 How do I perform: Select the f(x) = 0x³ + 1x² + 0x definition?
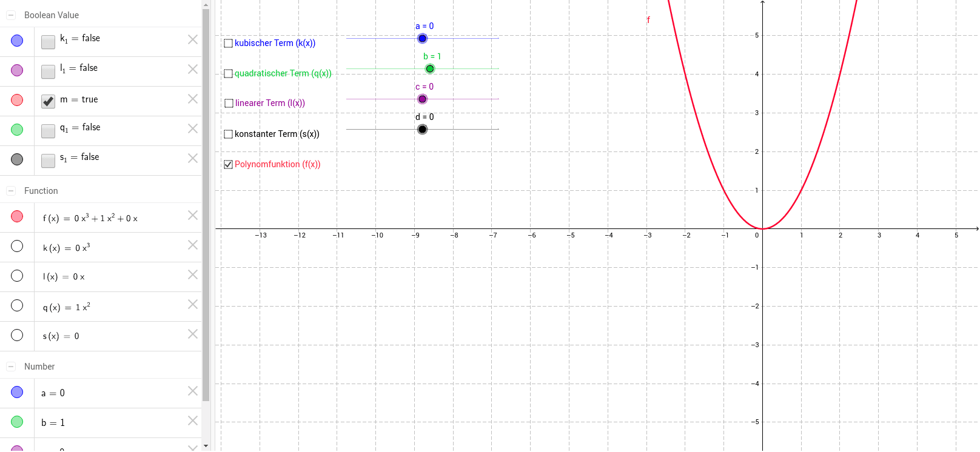[90, 218]
